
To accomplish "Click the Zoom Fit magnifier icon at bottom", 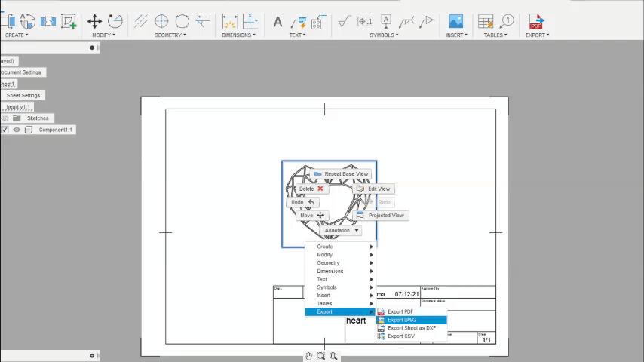I will tap(333, 356).
